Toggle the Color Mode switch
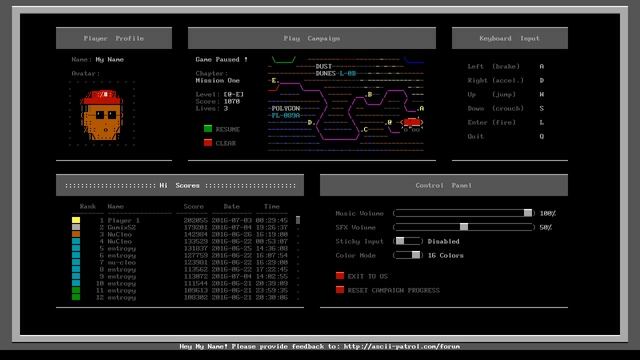 point(408,255)
